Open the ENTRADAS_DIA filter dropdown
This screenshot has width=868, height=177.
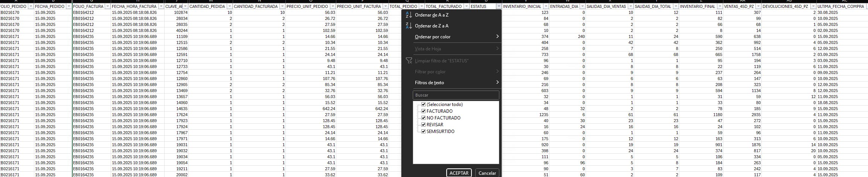[583, 6]
